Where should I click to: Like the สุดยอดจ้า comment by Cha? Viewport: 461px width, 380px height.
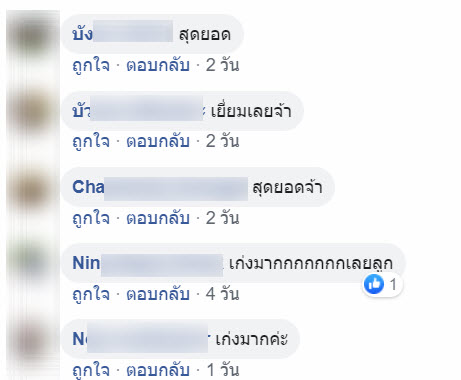91,218
